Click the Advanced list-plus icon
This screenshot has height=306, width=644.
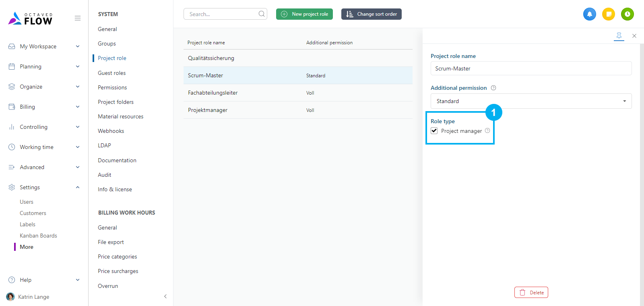tap(12, 167)
